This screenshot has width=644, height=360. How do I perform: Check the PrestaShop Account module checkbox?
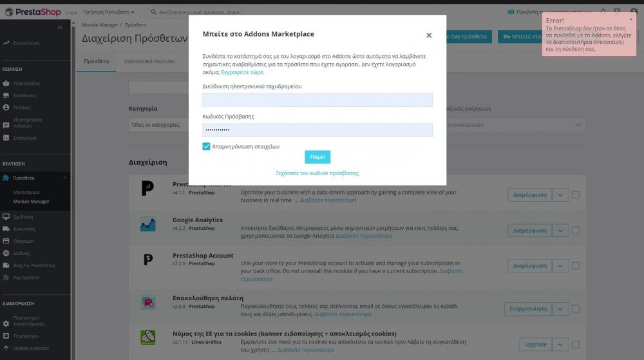[576, 266]
